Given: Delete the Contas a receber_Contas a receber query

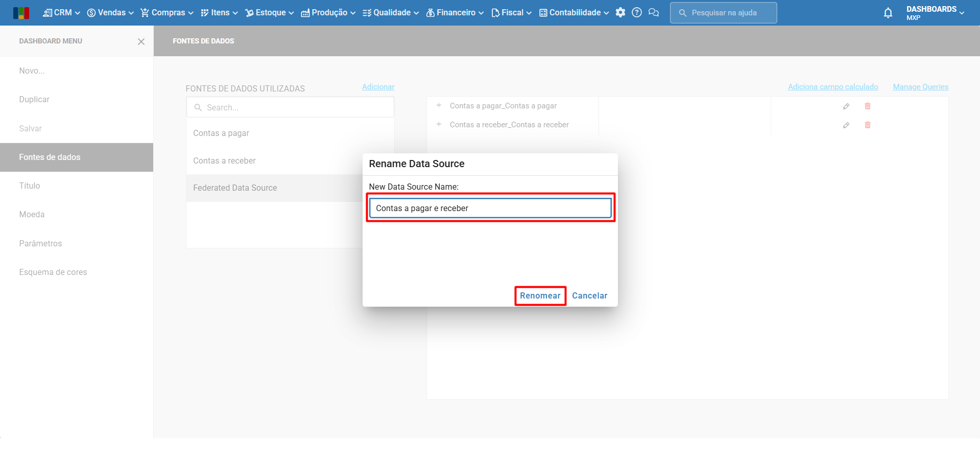Looking at the screenshot, I should click(x=867, y=125).
